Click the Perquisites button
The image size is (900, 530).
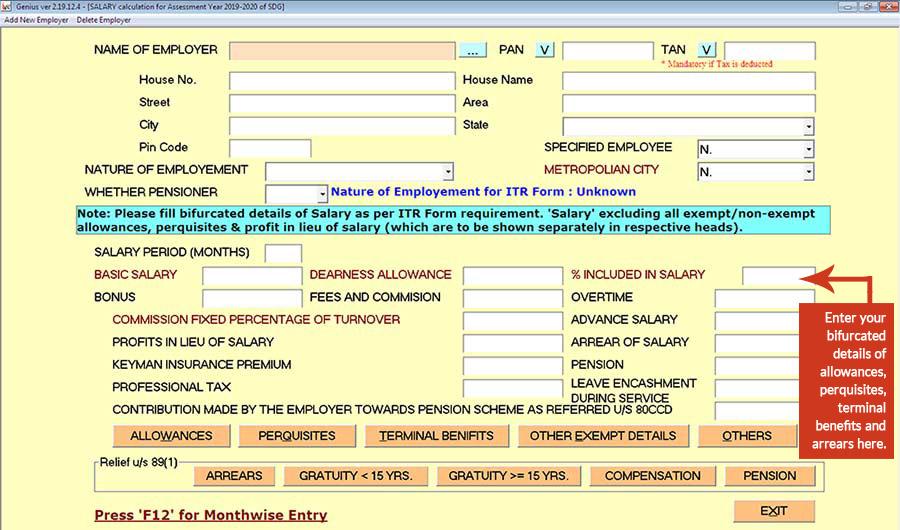pos(296,436)
